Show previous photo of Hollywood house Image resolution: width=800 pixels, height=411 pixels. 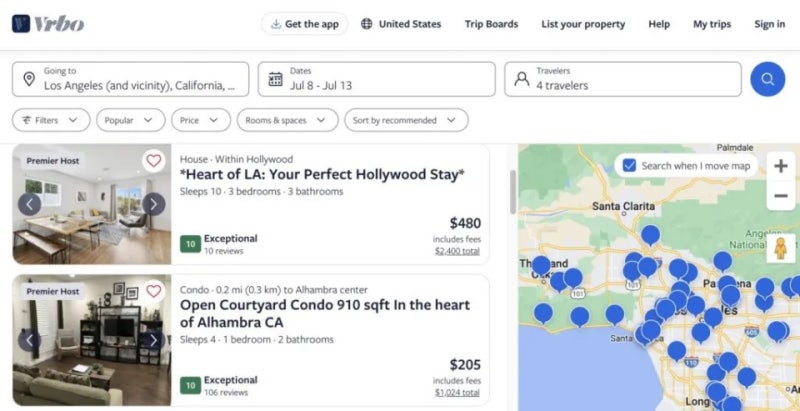(x=29, y=204)
